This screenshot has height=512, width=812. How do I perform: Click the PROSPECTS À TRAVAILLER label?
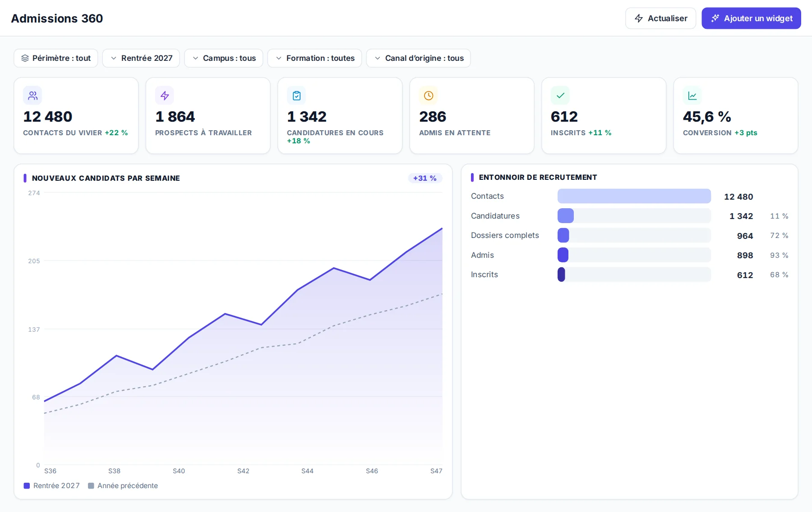point(203,133)
